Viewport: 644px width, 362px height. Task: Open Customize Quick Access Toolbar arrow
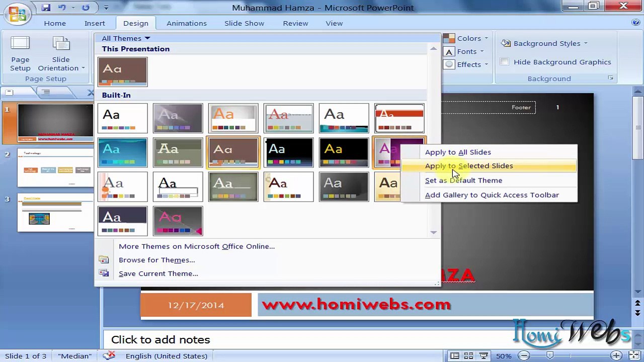(x=106, y=8)
